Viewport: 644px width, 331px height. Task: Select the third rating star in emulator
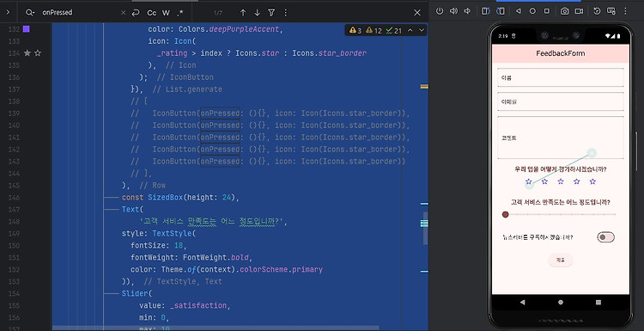(x=561, y=181)
